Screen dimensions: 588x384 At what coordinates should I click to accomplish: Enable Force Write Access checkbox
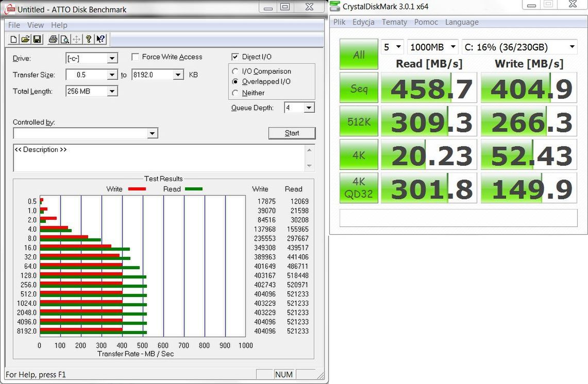pos(136,57)
